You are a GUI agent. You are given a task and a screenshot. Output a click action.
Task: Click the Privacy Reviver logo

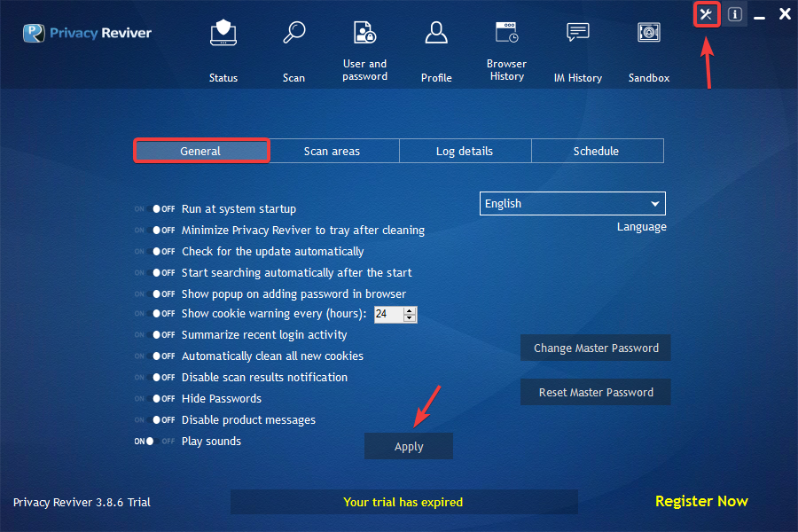87,33
